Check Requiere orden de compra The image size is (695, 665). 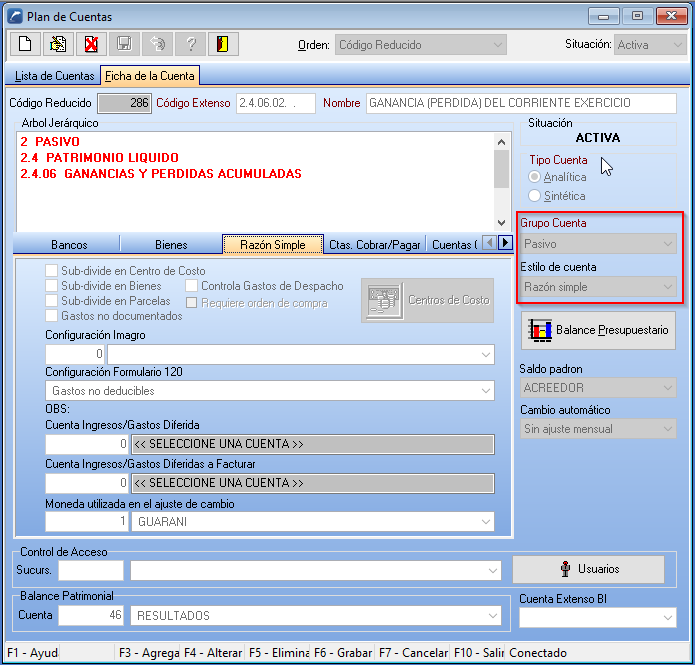191,303
